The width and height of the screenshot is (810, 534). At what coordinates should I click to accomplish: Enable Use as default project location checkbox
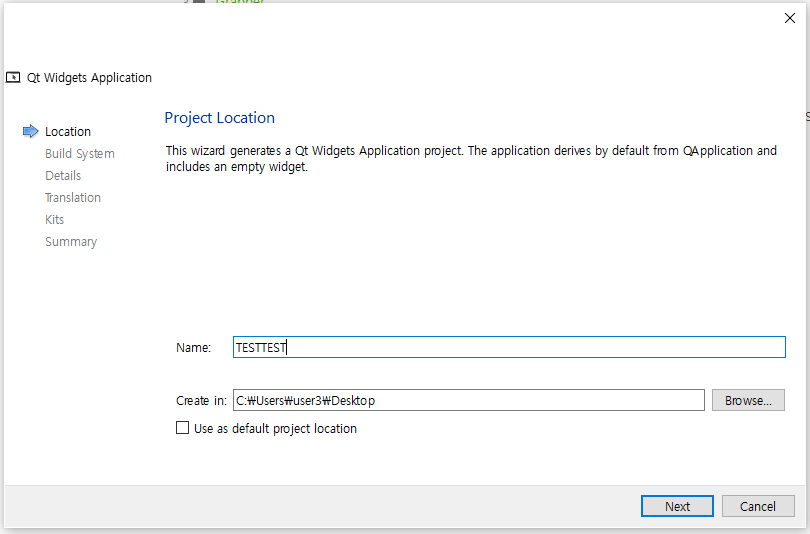tap(182, 428)
